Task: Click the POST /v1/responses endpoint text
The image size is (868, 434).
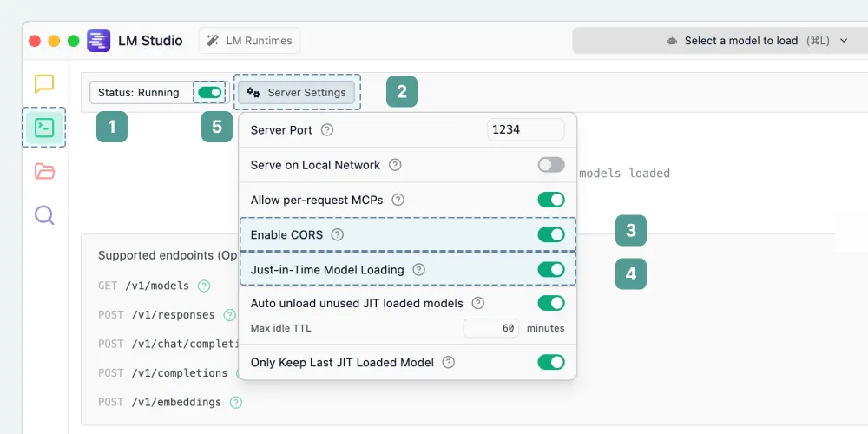Action: [156, 315]
